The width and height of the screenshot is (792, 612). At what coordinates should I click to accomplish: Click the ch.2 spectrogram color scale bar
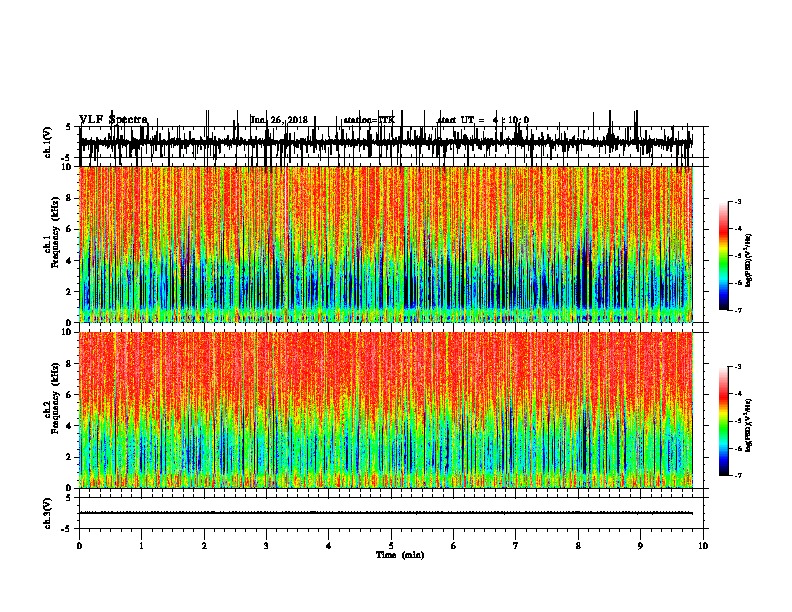(x=723, y=421)
